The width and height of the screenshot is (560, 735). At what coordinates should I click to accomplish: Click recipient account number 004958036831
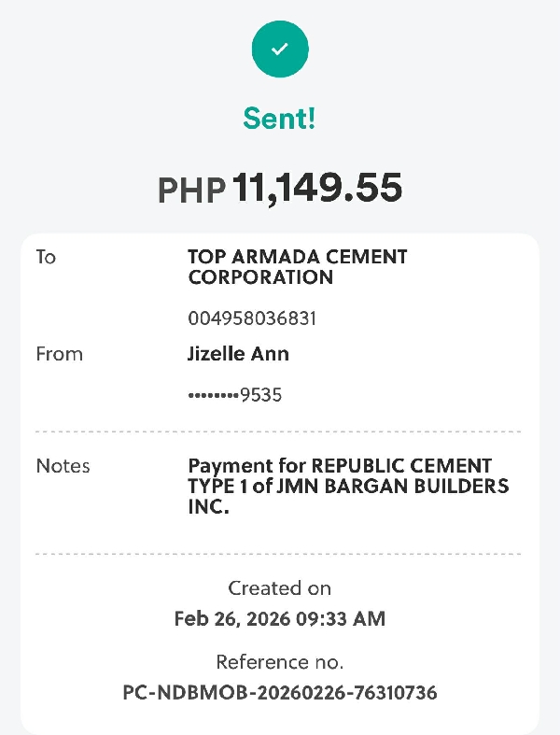(x=252, y=318)
